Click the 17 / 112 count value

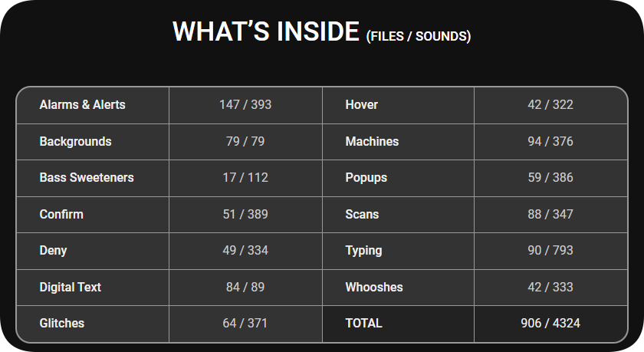(x=245, y=177)
